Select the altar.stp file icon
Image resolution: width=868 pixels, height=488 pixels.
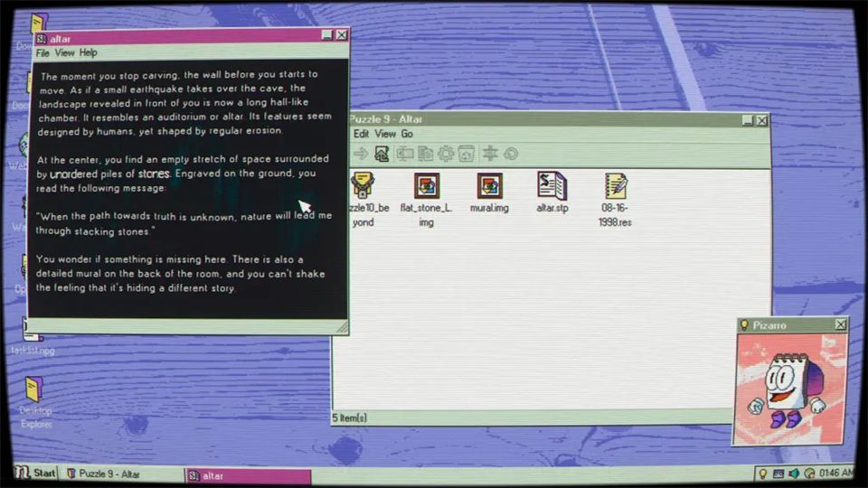coord(552,185)
